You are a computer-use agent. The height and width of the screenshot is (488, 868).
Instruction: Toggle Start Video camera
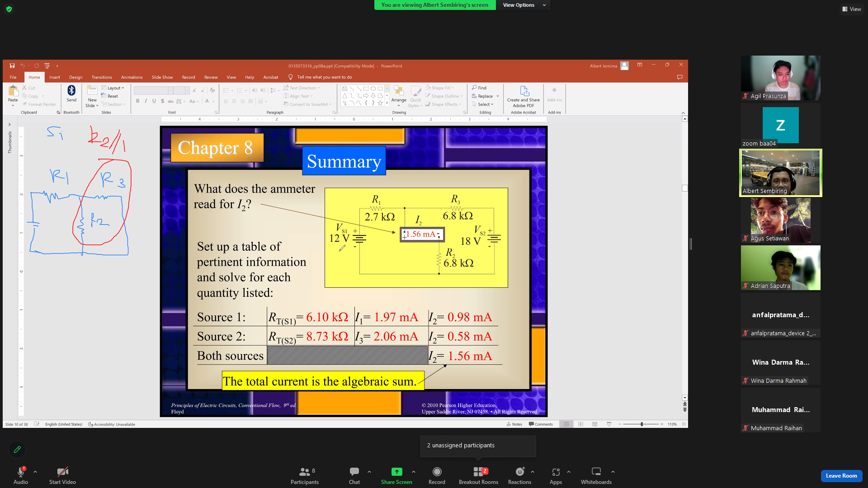pyautogui.click(x=62, y=476)
